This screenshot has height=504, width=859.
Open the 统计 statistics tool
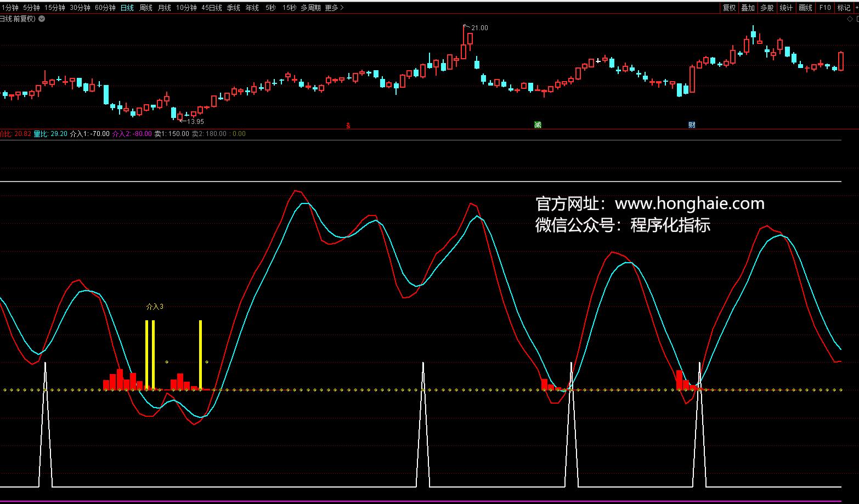coord(786,8)
